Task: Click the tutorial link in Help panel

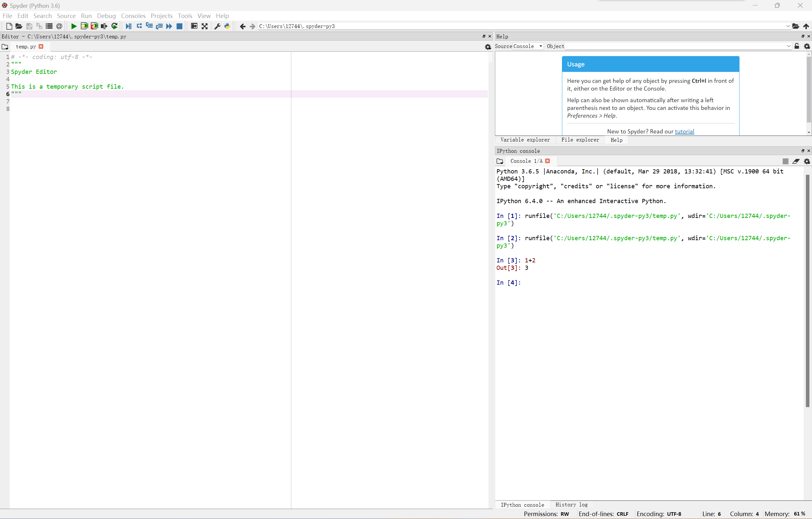Action: point(685,132)
